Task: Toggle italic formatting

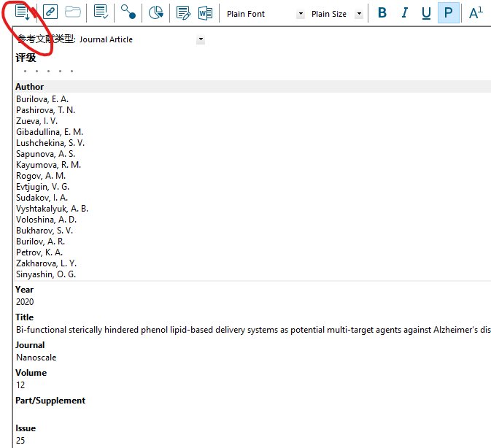Action: click(405, 13)
